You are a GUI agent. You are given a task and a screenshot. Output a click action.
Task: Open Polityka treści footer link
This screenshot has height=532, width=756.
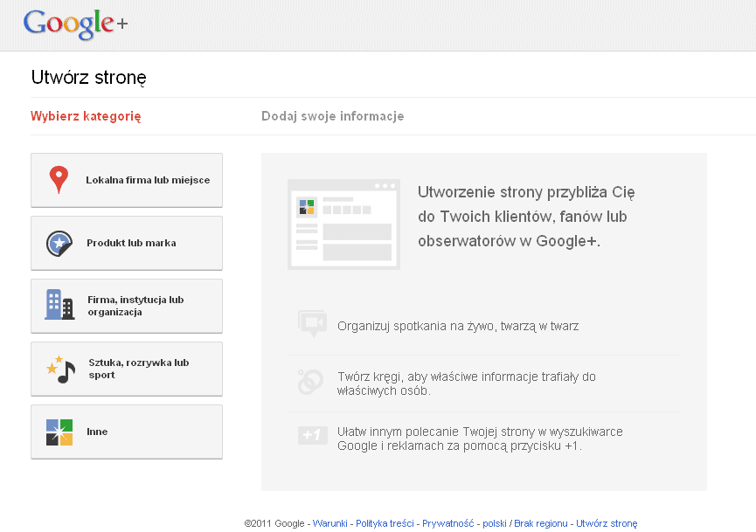(385, 523)
